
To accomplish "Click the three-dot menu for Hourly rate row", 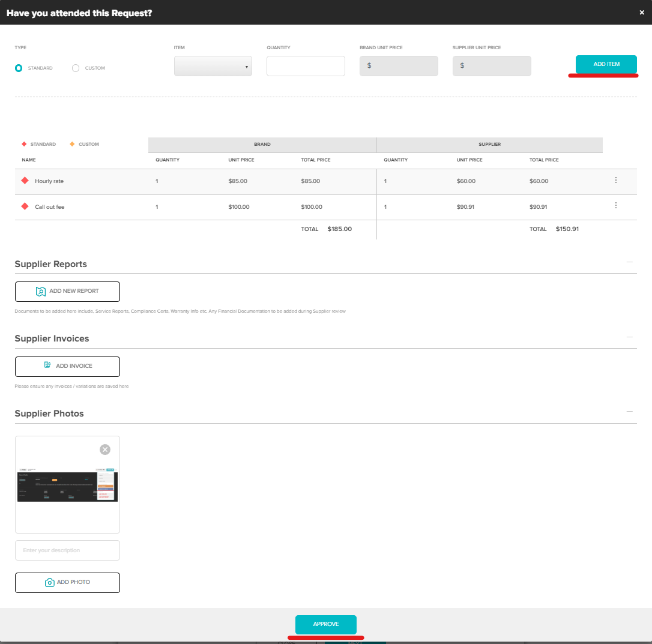I will pos(615,180).
